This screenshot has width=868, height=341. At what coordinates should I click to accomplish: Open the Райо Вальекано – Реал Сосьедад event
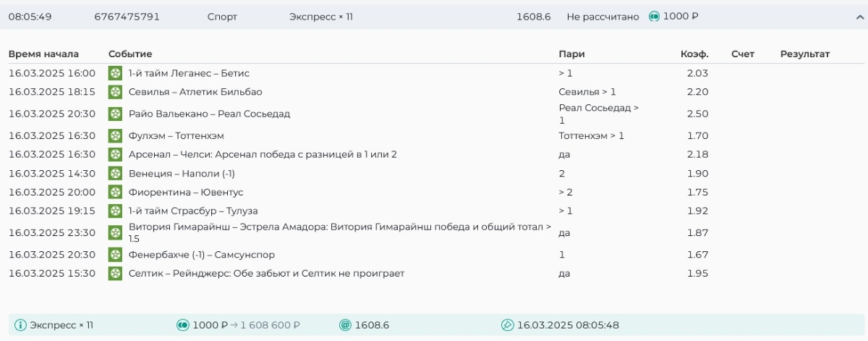(210, 114)
